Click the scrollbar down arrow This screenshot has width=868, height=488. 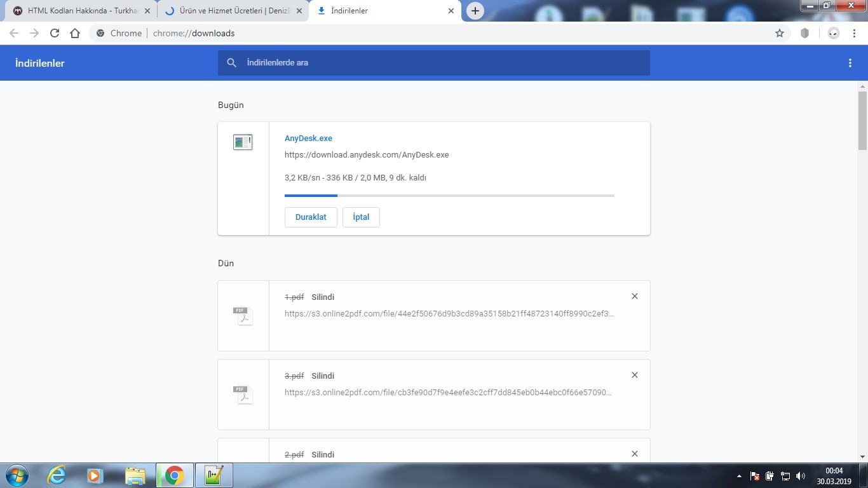coord(862,457)
